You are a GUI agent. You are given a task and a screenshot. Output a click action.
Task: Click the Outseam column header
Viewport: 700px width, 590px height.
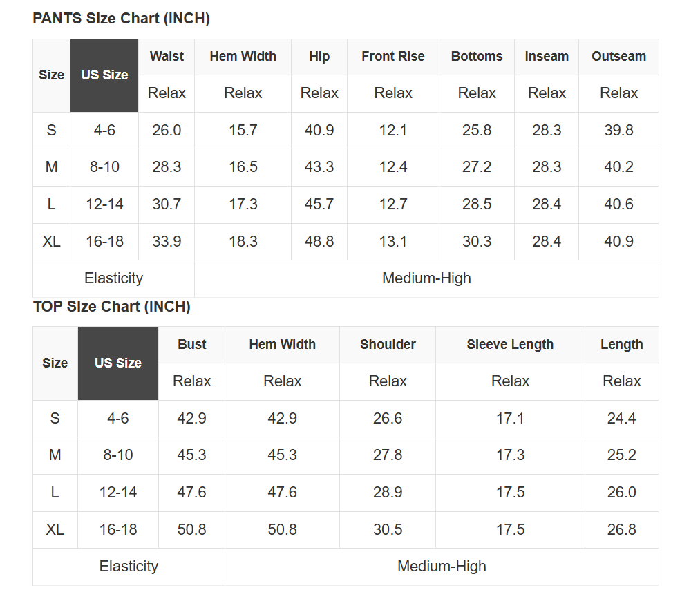(618, 57)
